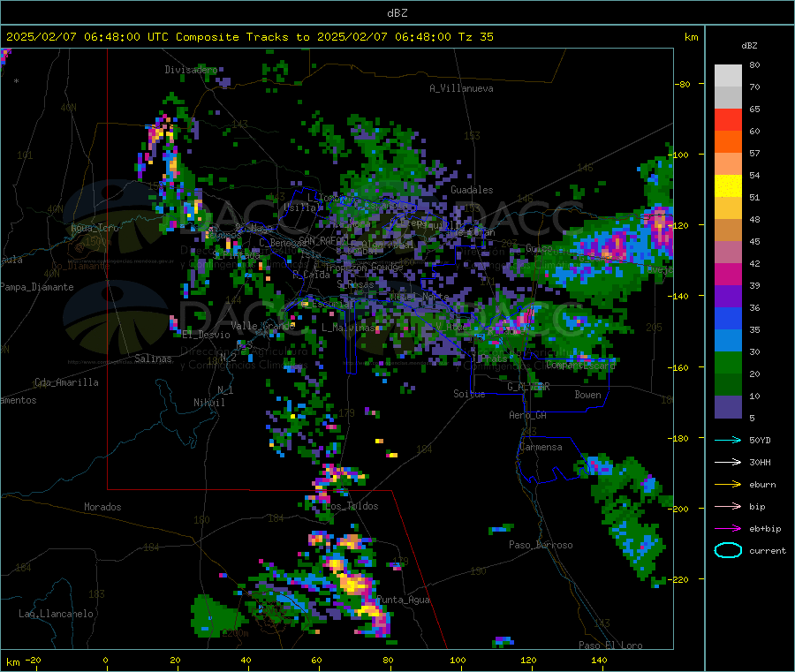Click the 100 km bottom axis label

pyautogui.click(x=458, y=660)
